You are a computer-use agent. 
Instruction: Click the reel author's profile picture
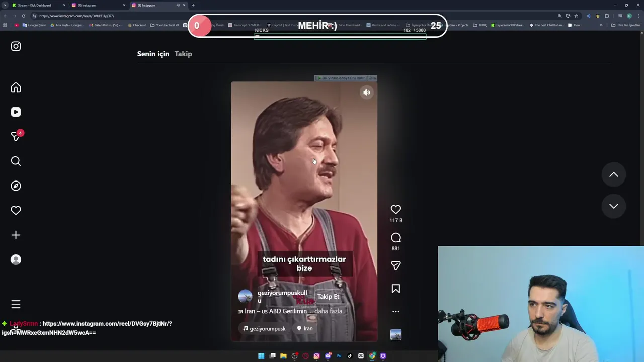pyautogui.click(x=245, y=297)
